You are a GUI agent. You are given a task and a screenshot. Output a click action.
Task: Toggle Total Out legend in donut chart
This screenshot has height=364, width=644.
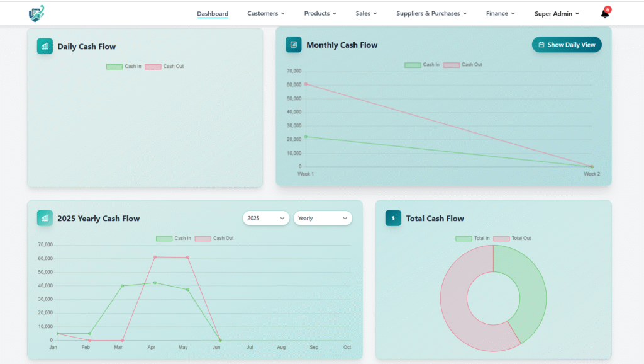point(512,239)
